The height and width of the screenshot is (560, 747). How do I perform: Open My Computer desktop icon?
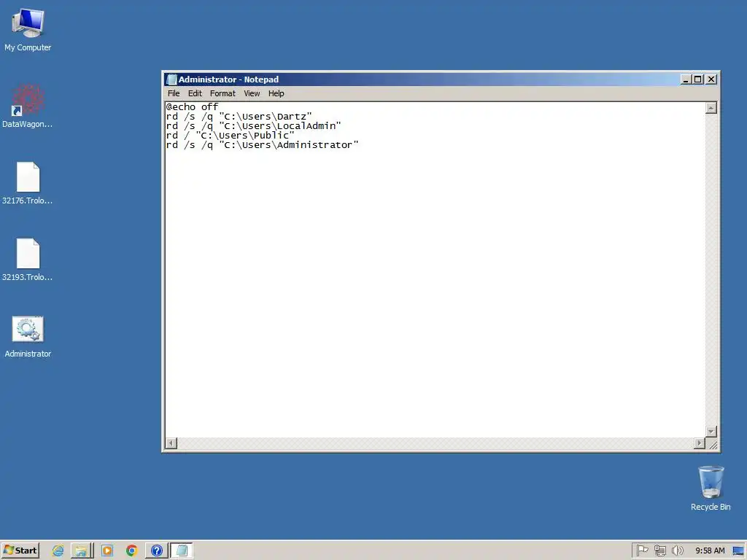(x=28, y=29)
